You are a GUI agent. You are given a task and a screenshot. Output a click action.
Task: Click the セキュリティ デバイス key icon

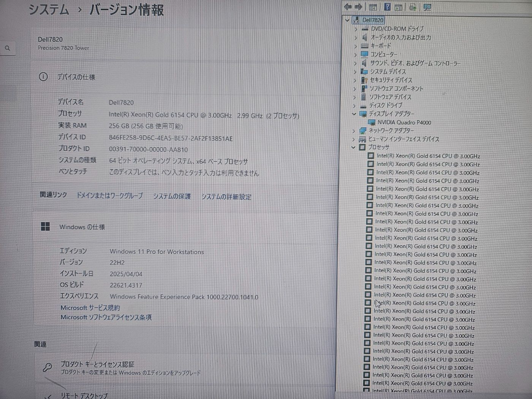coord(364,80)
